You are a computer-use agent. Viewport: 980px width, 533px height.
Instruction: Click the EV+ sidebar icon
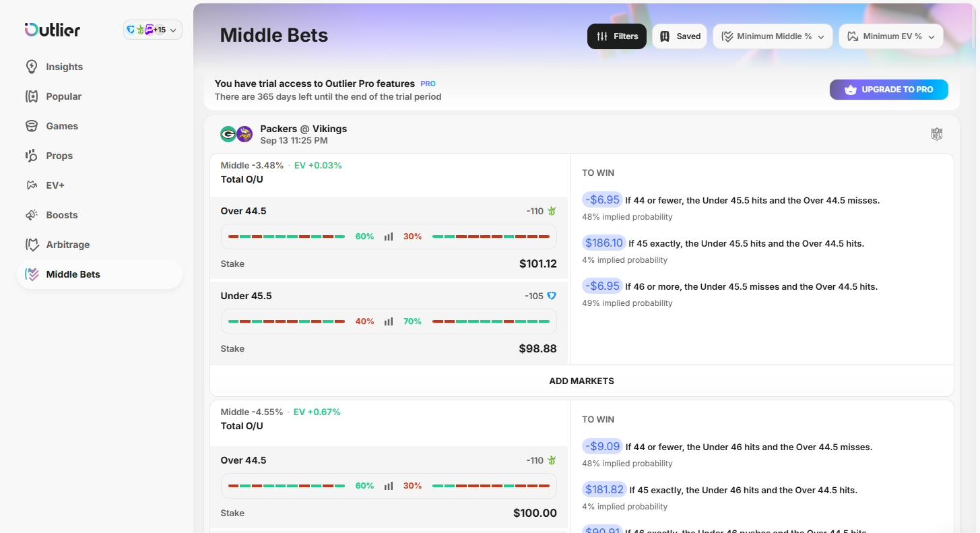[31, 185]
